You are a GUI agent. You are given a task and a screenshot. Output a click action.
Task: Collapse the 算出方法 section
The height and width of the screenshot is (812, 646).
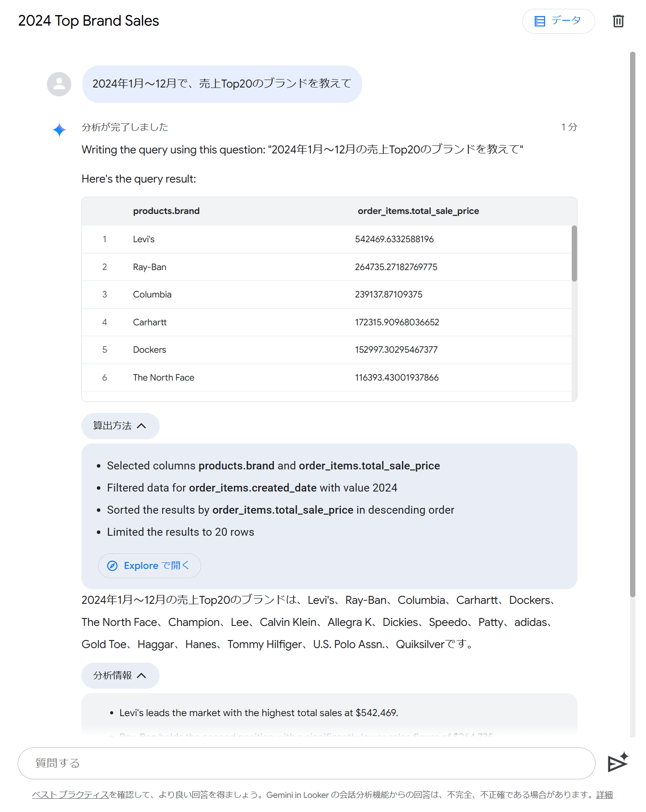pos(120,426)
